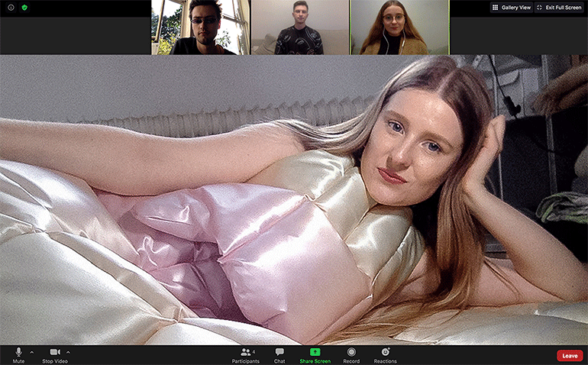Expand audio options arrow beside Mute
Screen dimensions: 588x365
click(32, 352)
